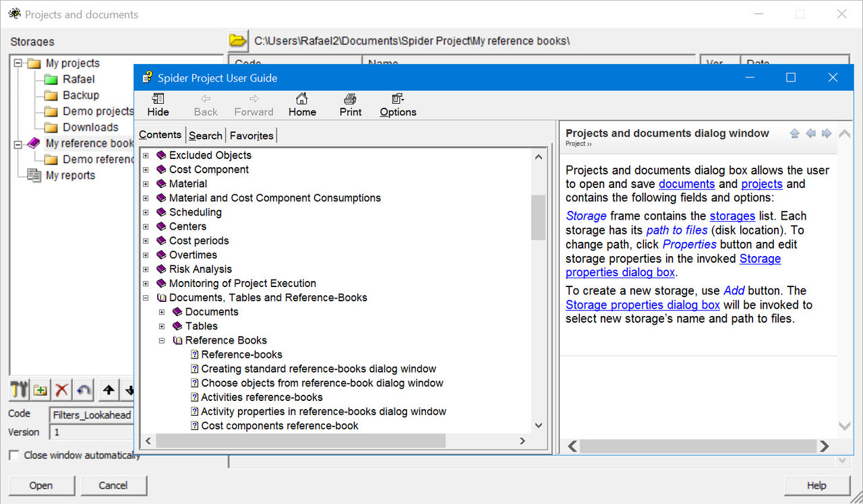The width and height of the screenshot is (863, 504).
Task: Click contents horizontal scrollbar thumb
Action: coord(301,441)
